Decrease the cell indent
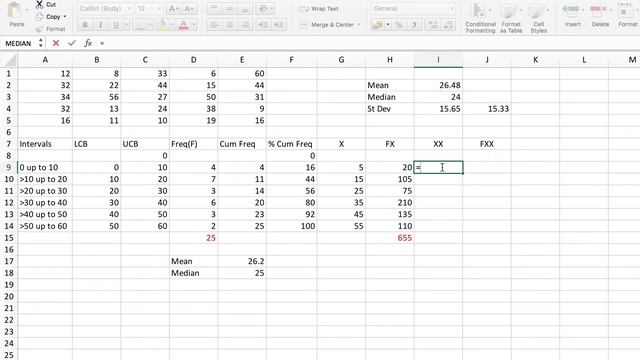640x360 pixels. (263, 25)
